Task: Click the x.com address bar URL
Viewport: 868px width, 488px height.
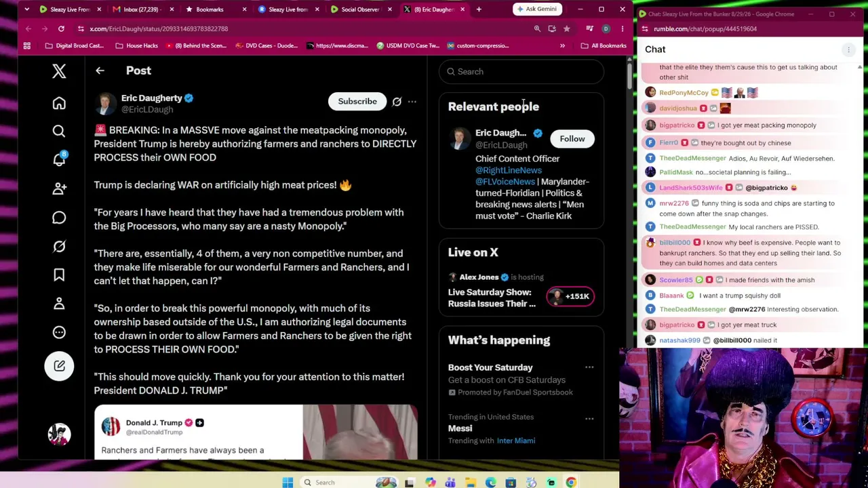Action: (159, 29)
